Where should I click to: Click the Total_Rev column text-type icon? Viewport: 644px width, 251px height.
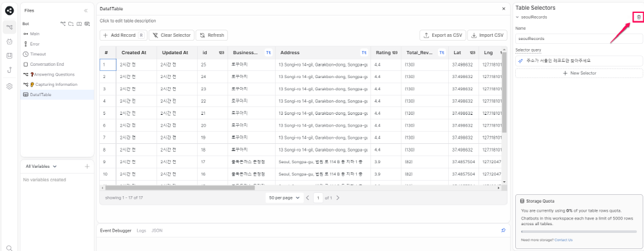tap(442, 53)
